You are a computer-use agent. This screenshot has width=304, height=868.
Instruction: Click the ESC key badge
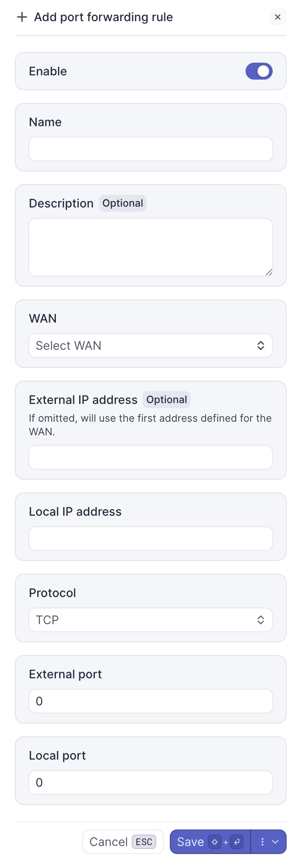144,842
